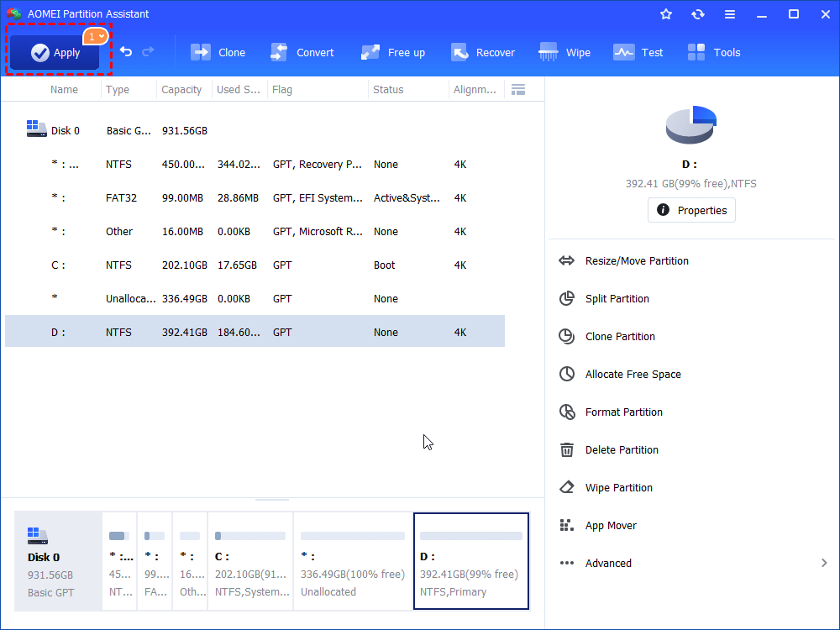
Task: Choose Resize/Move Partition
Action: (637, 261)
